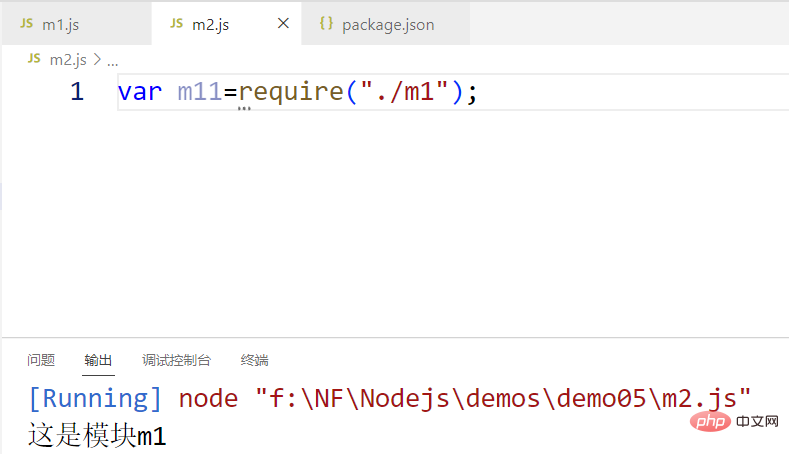Select the 输出 (Output) panel tab

[98, 360]
